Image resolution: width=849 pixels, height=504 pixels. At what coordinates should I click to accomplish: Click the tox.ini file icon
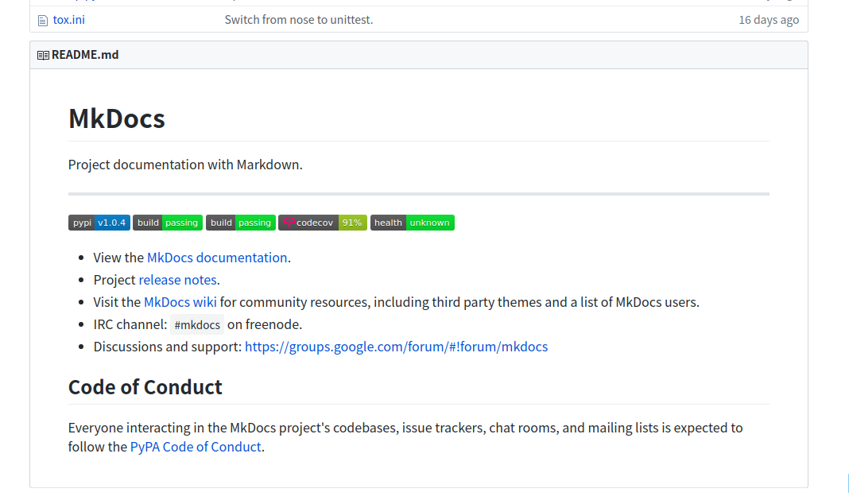(x=43, y=20)
